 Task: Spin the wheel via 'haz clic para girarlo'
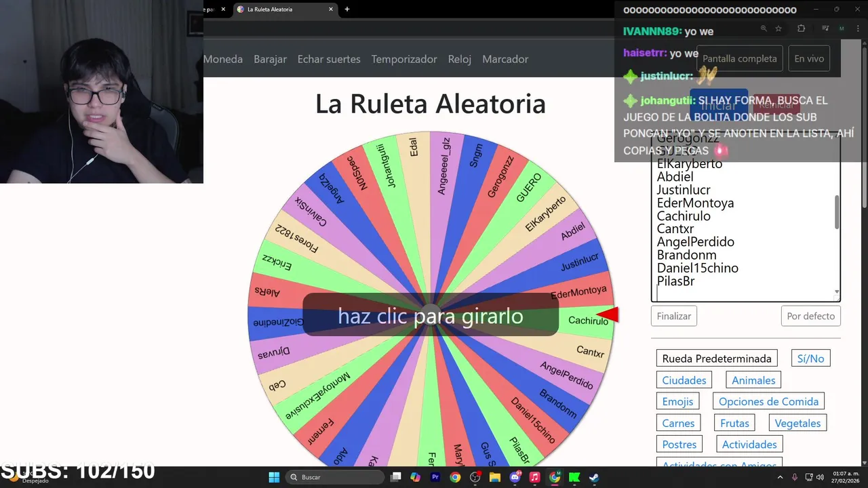tap(431, 316)
